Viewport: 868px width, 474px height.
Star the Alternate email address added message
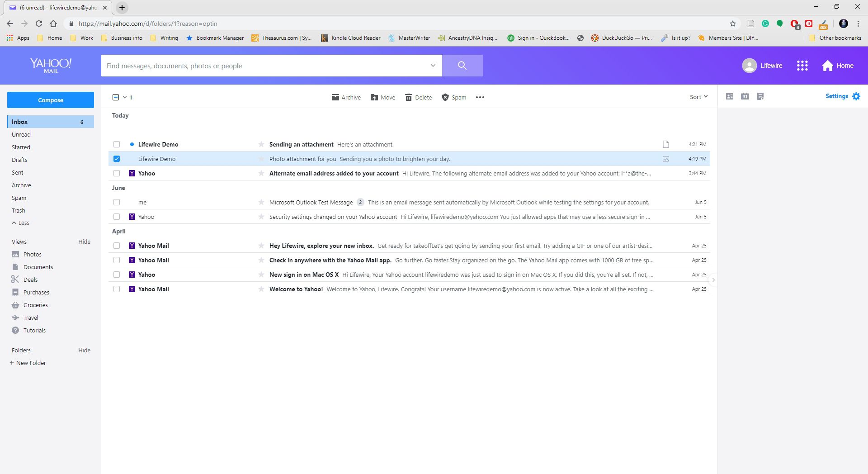(x=261, y=173)
